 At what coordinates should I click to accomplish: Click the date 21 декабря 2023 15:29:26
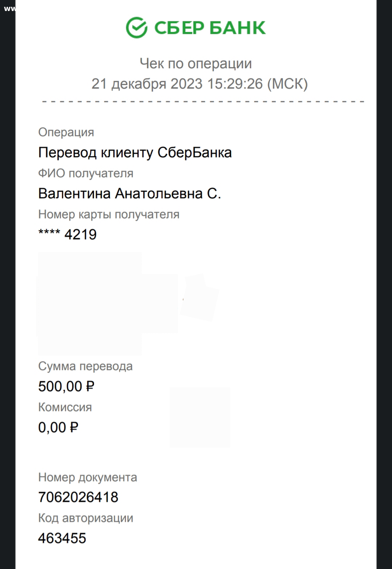click(177, 84)
